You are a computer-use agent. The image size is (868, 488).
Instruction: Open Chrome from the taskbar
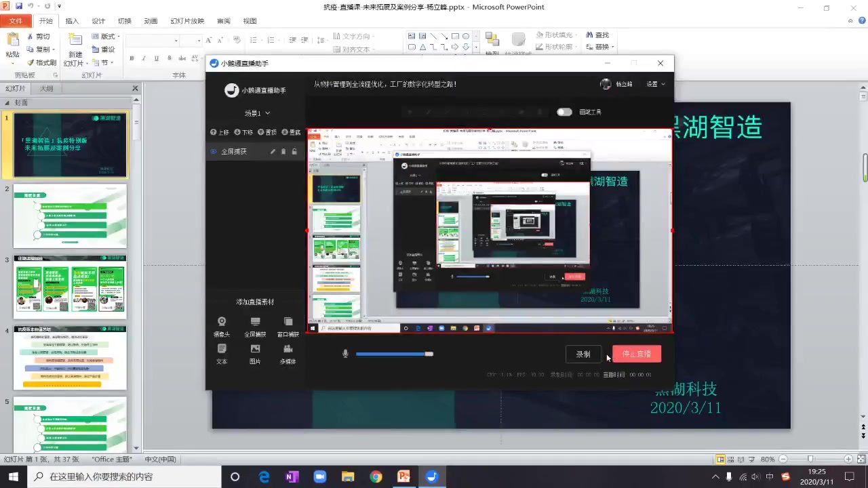(x=376, y=476)
